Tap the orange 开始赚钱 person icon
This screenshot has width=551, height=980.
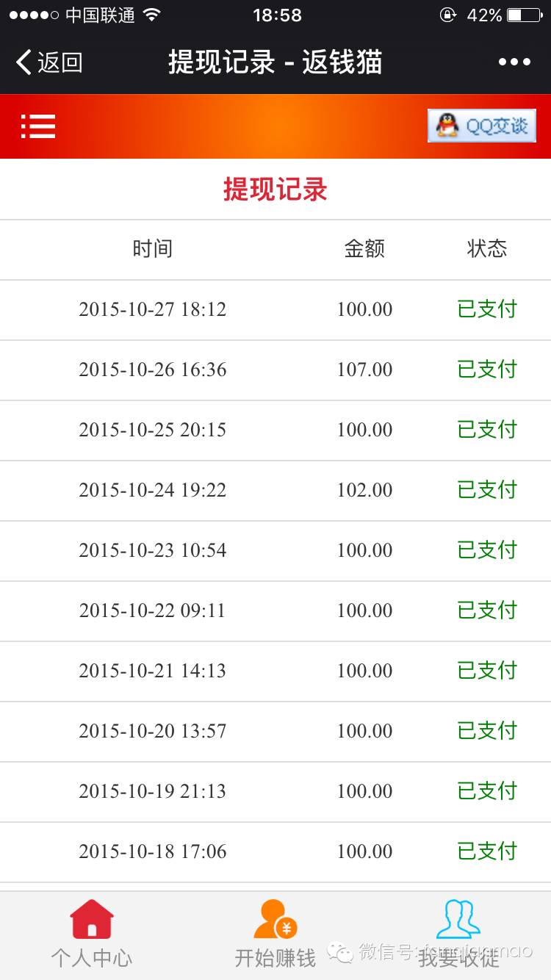click(275, 919)
